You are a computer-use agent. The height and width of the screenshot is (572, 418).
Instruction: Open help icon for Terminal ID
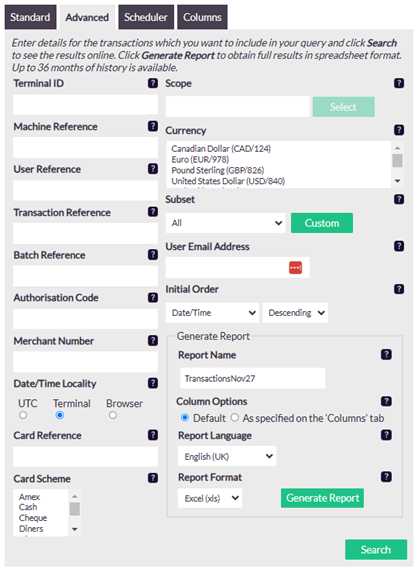[x=153, y=83]
